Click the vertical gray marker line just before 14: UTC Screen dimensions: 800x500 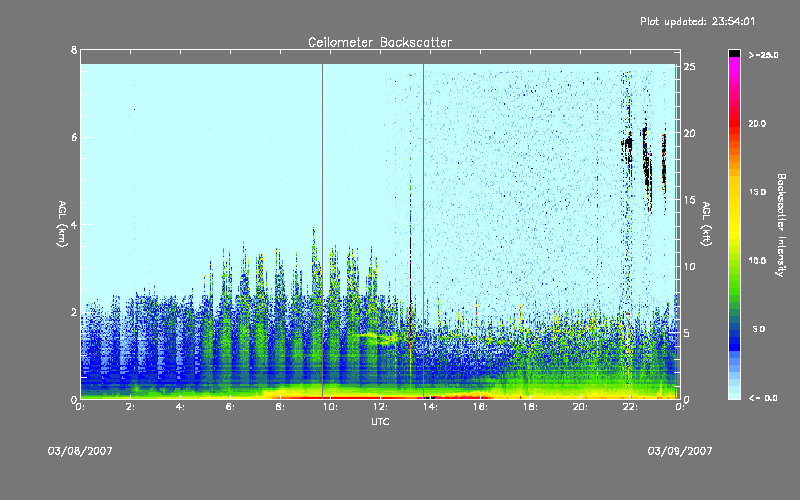coord(423,231)
